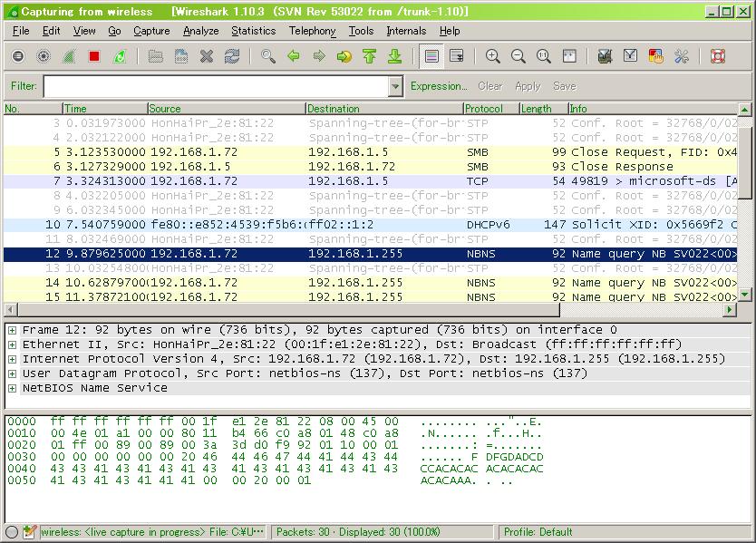Open coloring rules editor icon
The image size is (756, 543).
click(x=655, y=56)
